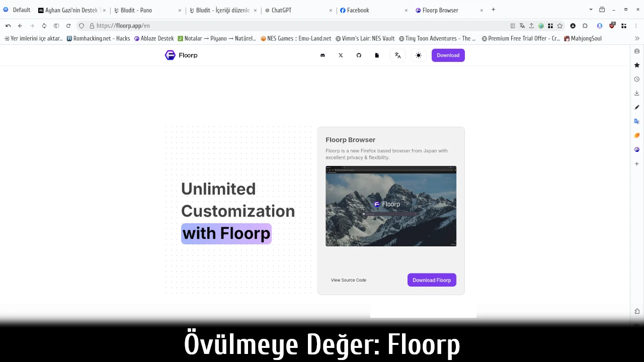Open the downloads panel in sidebar
Viewport: 644px width, 362px height.
pyautogui.click(x=636, y=93)
